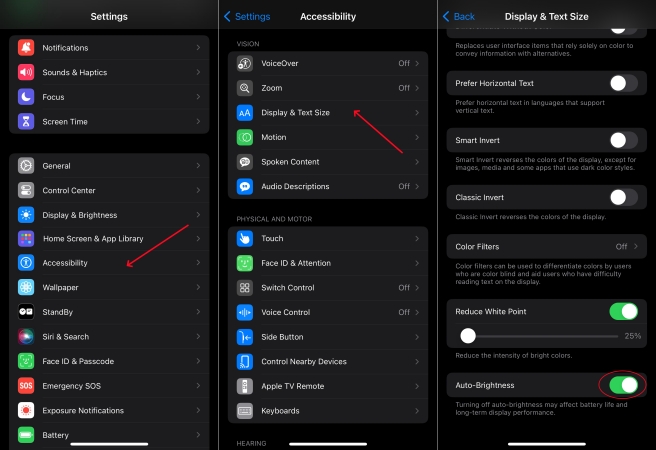Open Color Filters chevron
The height and width of the screenshot is (450, 656).
(636, 246)
